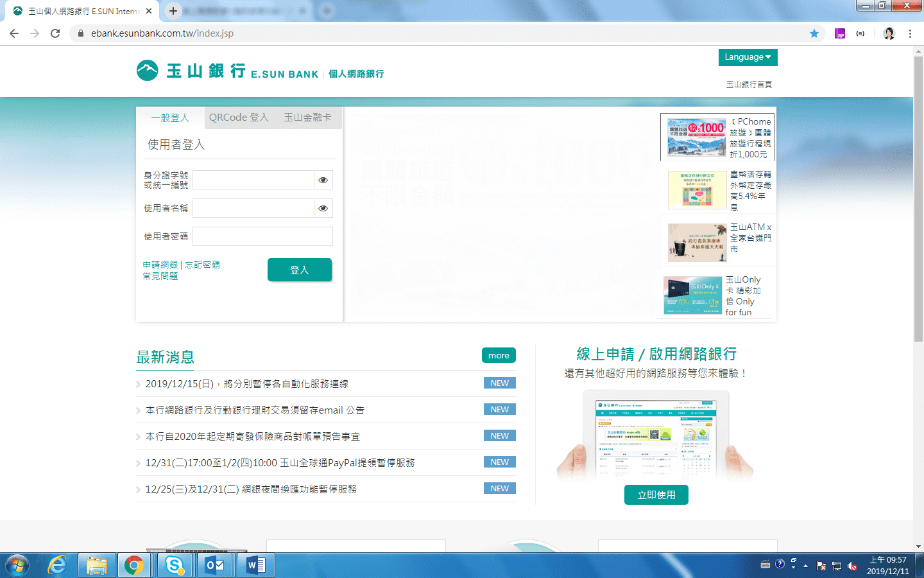Click the braces extension icon in toolbar

point(860,33)
